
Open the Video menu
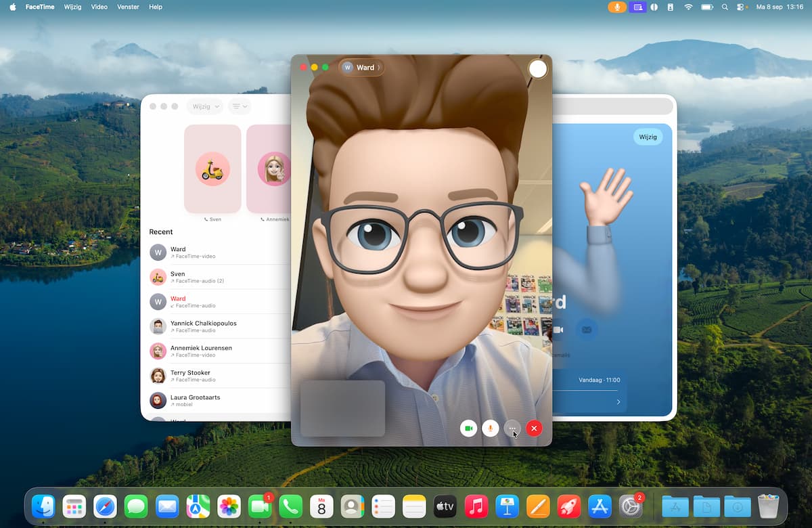pos(99,7)
